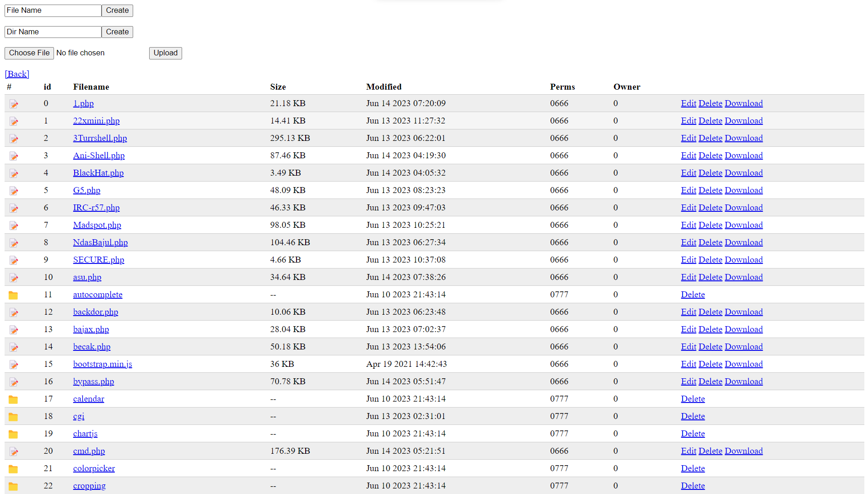Click the file icon in bajax.php row

(14, 330)
